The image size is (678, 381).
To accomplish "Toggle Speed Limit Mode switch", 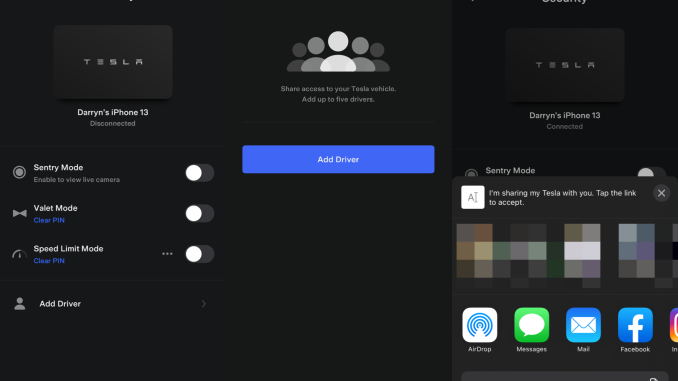I will 199,254.
